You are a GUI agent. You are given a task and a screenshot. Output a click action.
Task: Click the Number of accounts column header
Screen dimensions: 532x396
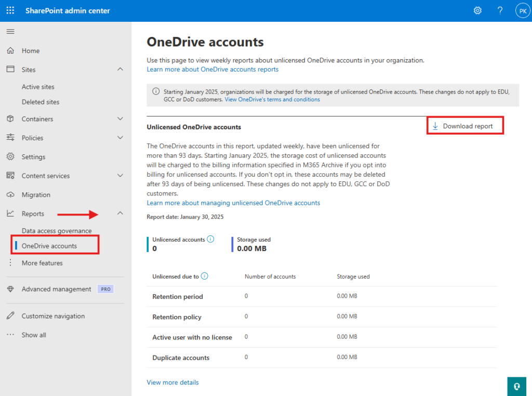pyautogui.click(x=270, y=276)
